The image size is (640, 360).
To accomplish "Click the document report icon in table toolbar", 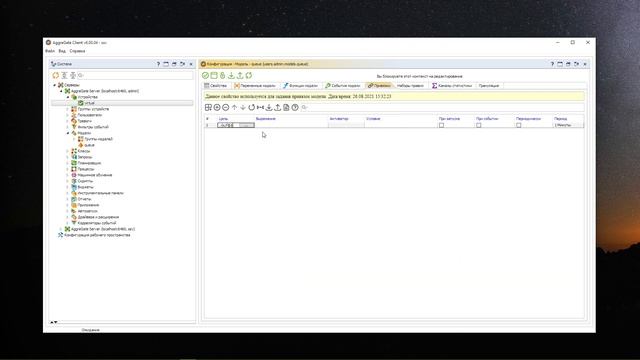I will (286, 107).
